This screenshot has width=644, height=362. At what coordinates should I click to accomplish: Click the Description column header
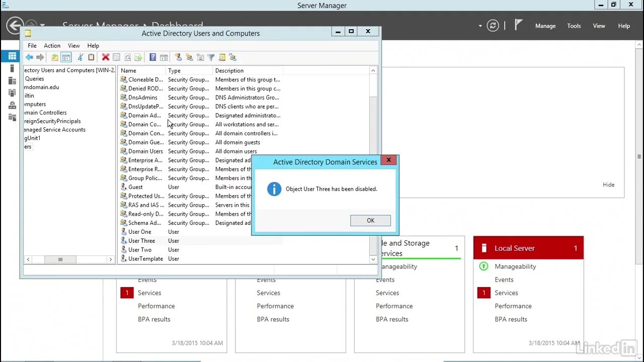pos(248,71)
